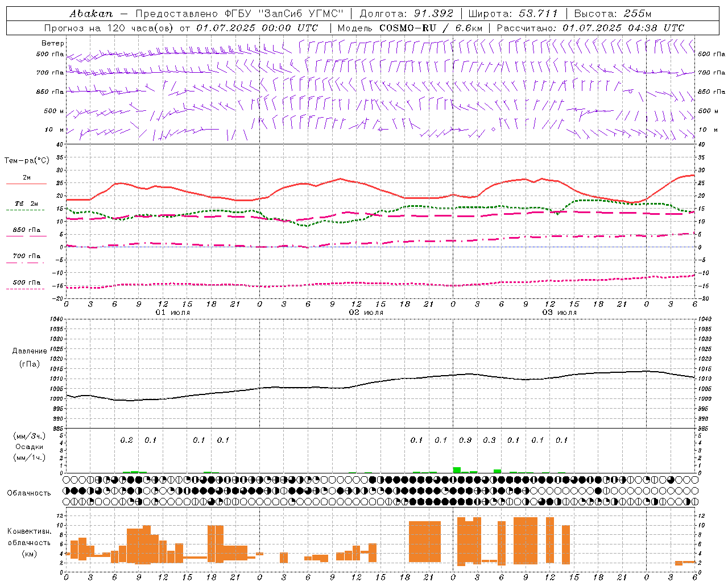Select the text Предоставлено ФГБУ "ЗапСиб УГМС"
This screenshot has height=582, width=728.
239,14
